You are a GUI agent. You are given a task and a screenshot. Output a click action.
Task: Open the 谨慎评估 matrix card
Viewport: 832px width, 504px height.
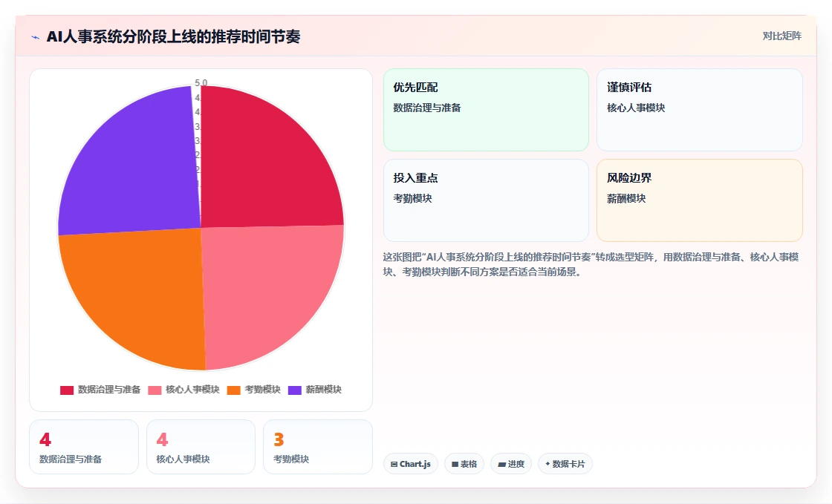[x=699, y=110]
